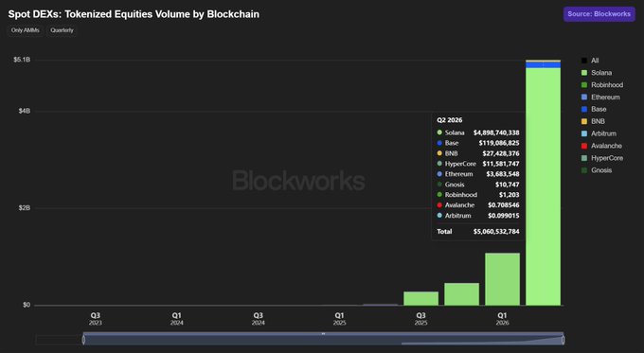Toggle Gnosis series in legend

pyautogui.click(x=597, y=170)
